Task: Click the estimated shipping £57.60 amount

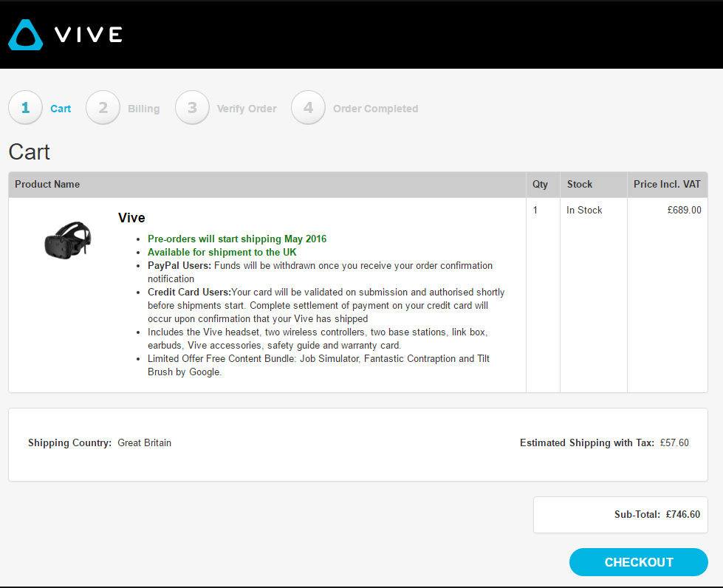Action: [674, 442]
